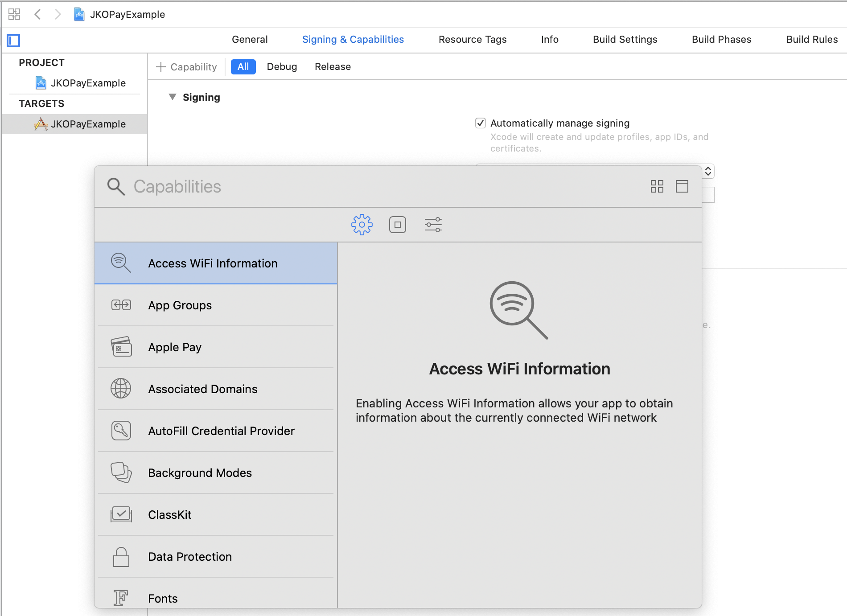Click the Access WiFi Information row icon

point(121,263)
